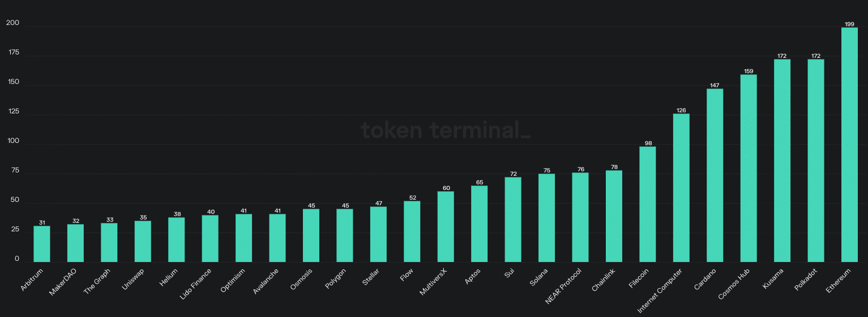Select the Filecoin bar
This screenshot has height=317, width=868.
click(x=647, y=204)
